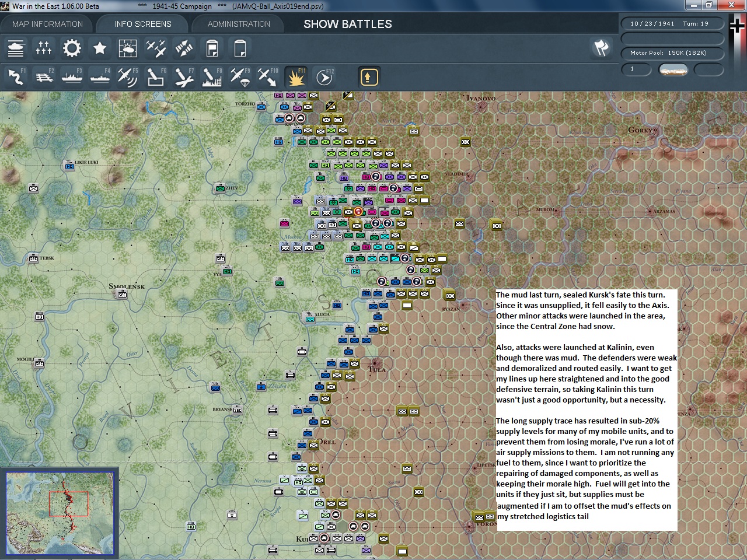
Task: Click the Torzhok city label
Action: pyautogui.click(x=245, y=104)
